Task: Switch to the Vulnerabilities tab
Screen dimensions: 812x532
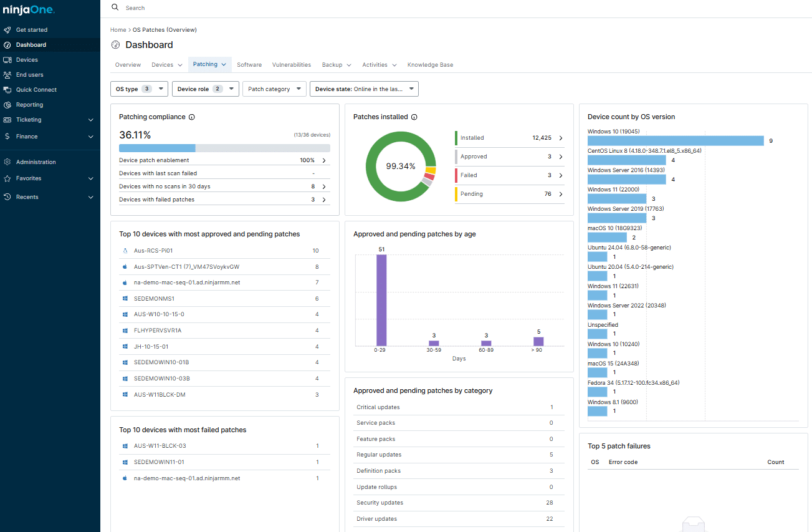Action: (291, 64)
